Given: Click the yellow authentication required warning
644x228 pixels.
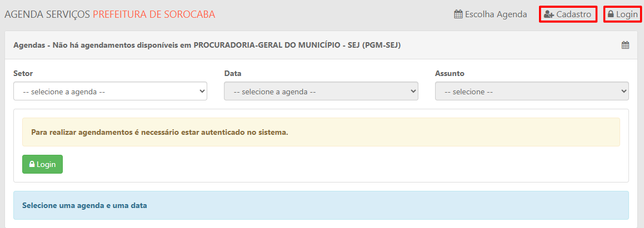Looking at the screenshot, I should coord(321,133).
